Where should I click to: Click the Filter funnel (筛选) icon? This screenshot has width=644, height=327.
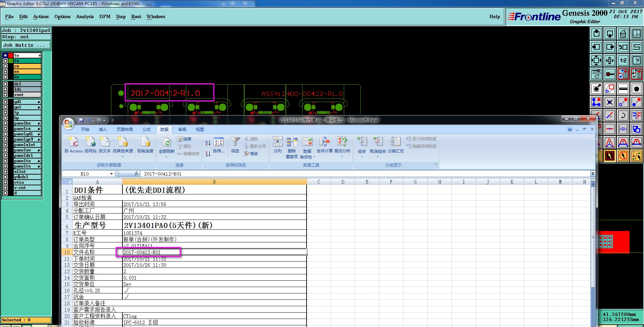(x=235, y=145)
